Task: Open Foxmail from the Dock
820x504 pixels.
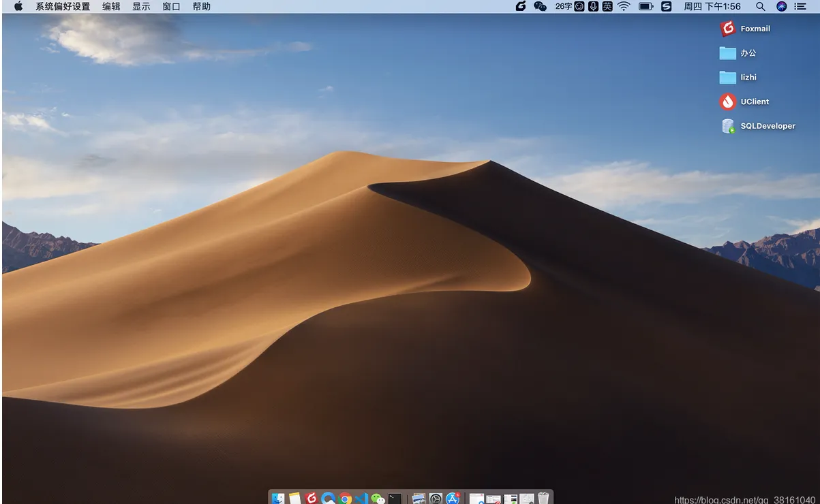Action: [x=312, y=499]
